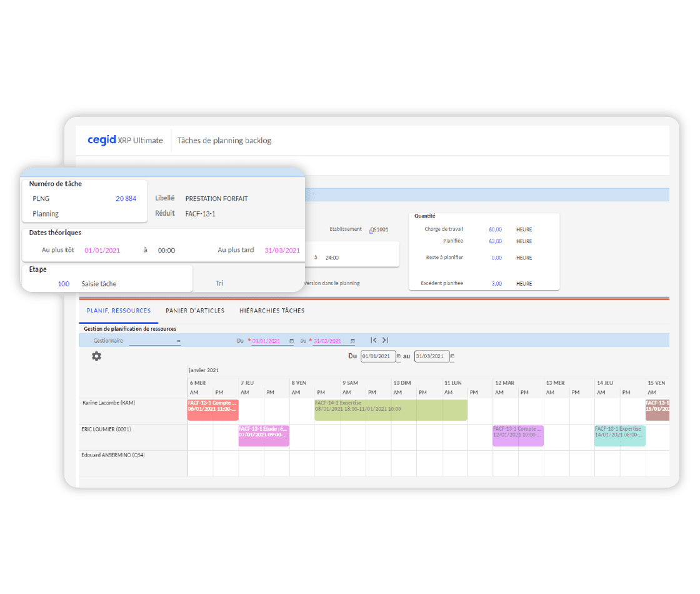The height and width of the screenshot is (594, 700).
Task: Click task number 20 884 link
Action: (126, 199)
